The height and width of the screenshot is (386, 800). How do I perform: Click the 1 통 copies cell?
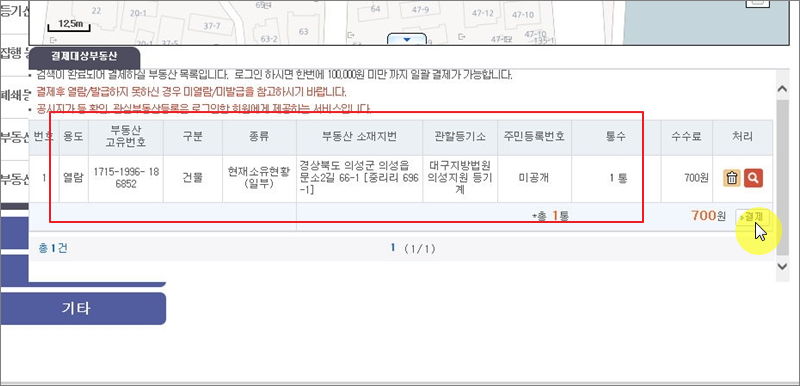(616, 178)
